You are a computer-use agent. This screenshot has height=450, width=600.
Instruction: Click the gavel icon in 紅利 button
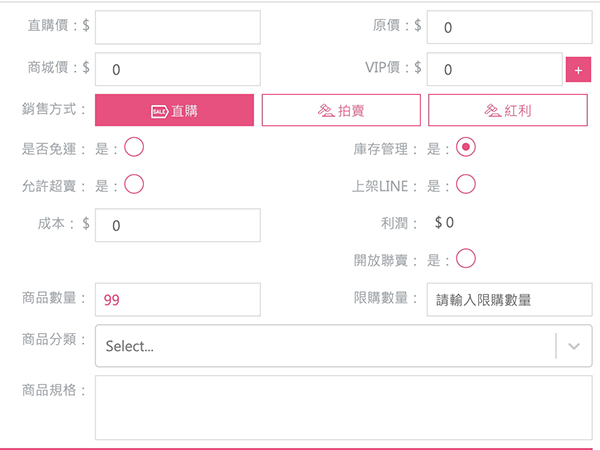492,111
